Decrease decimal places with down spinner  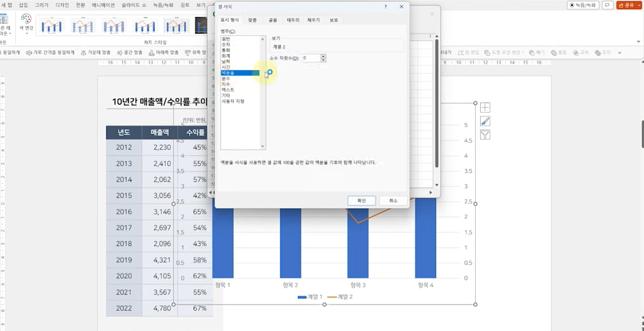click(324, 60)
